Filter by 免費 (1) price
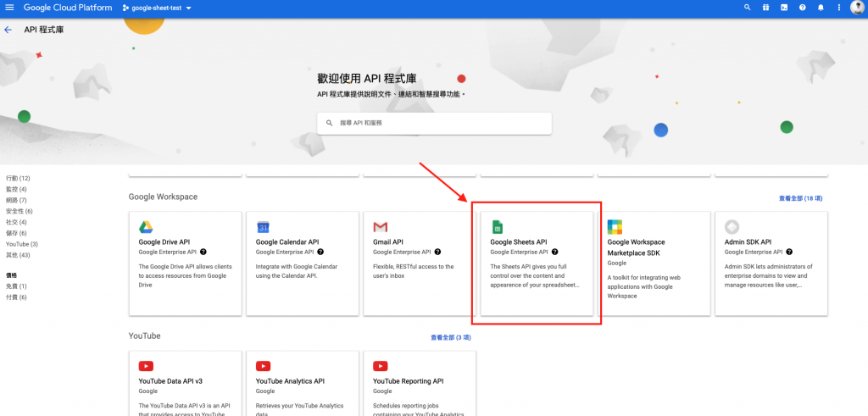 pos(16,286)
